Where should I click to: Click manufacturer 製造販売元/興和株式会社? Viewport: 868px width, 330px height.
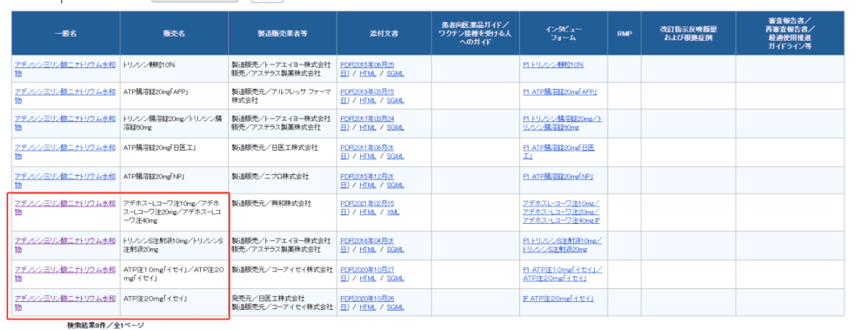(272, 203)
